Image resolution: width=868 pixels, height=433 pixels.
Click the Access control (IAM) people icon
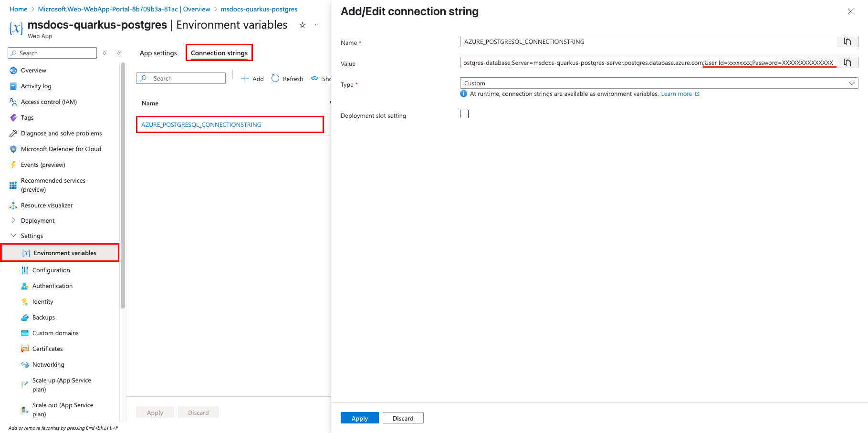pos(13,102)
